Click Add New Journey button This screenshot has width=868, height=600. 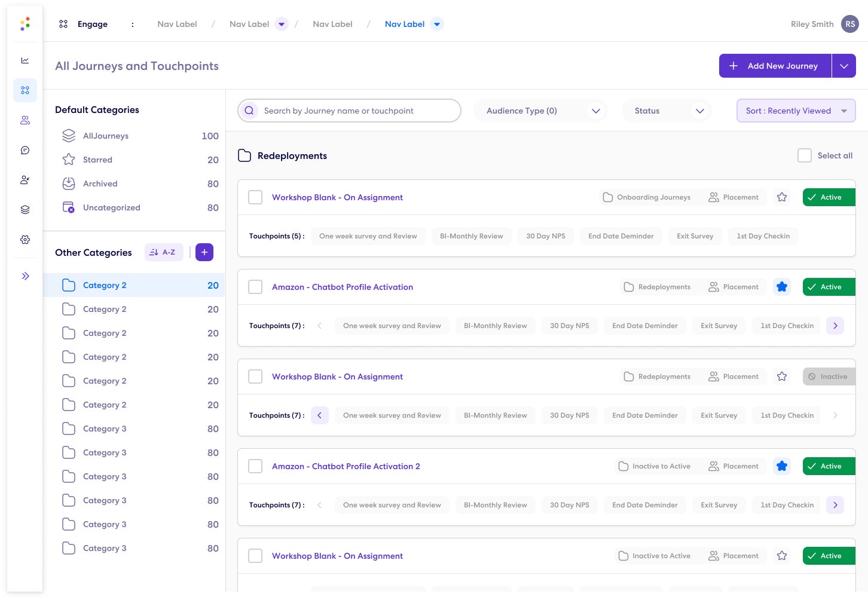(x=775, y=66)
